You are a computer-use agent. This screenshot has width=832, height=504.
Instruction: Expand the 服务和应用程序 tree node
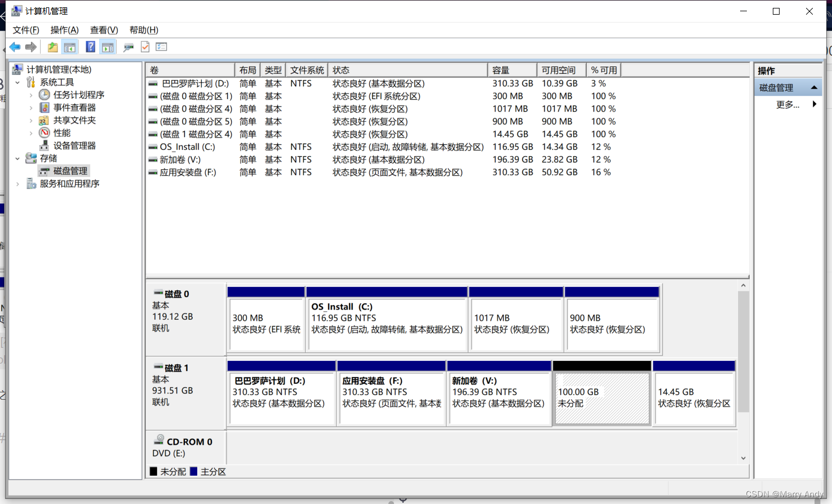pyautogui.click(x=17, y=184)
